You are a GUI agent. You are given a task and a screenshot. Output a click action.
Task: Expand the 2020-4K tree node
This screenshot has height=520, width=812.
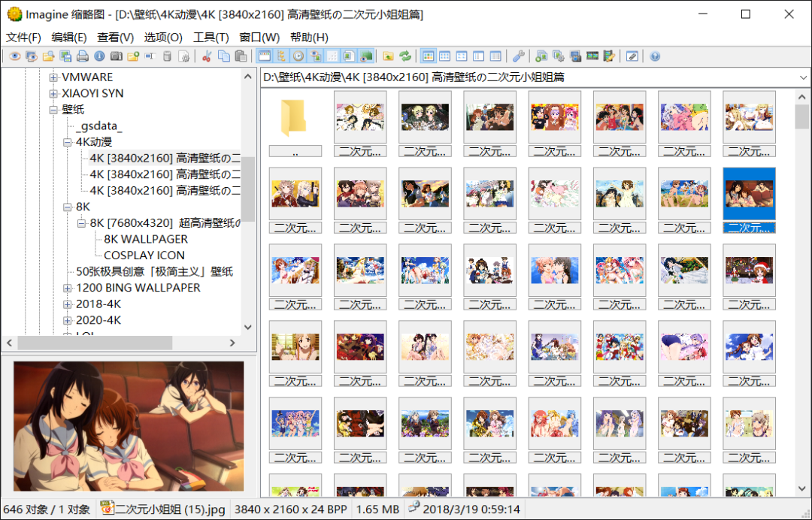(68, 320)
